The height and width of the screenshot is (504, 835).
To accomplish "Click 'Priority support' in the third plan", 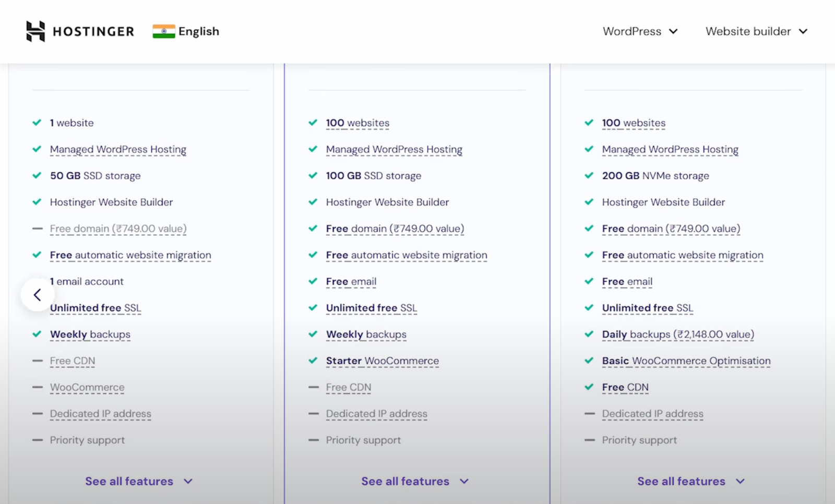I will [x=639, y=440].
